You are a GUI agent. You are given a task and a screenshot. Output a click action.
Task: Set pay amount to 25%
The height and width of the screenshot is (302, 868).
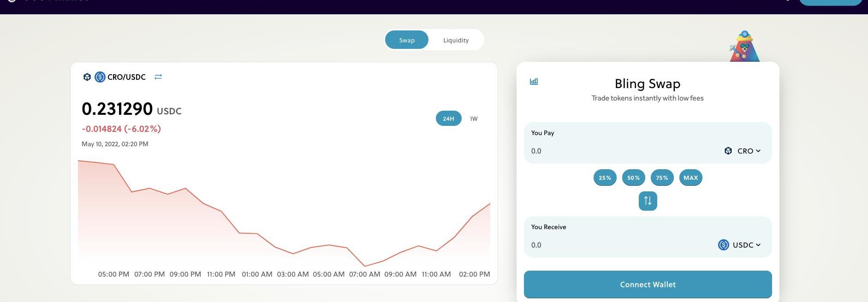(605, 178)
